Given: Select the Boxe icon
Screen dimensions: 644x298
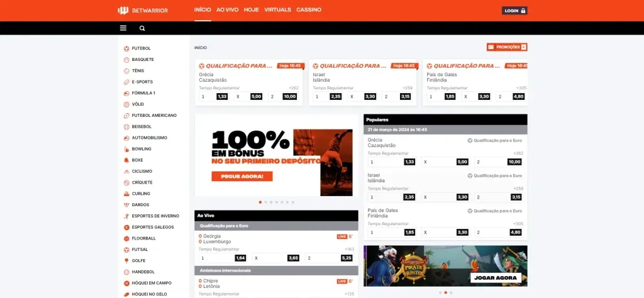Looking at the screenshot, I should [126, 160].
